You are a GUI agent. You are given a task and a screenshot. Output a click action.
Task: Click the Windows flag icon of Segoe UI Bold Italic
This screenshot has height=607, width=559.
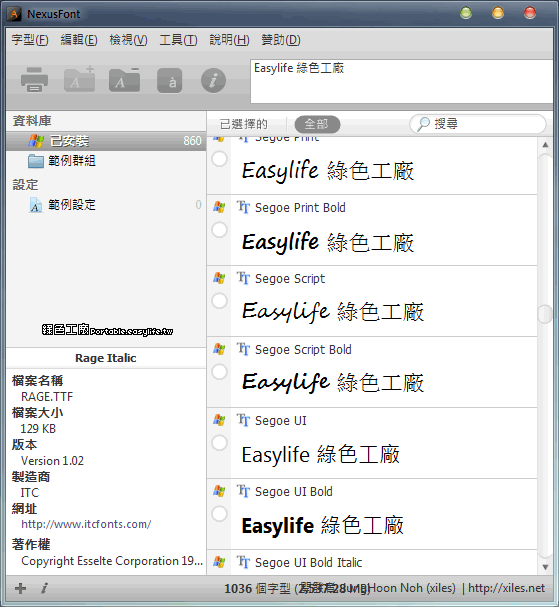coord(219,562)
